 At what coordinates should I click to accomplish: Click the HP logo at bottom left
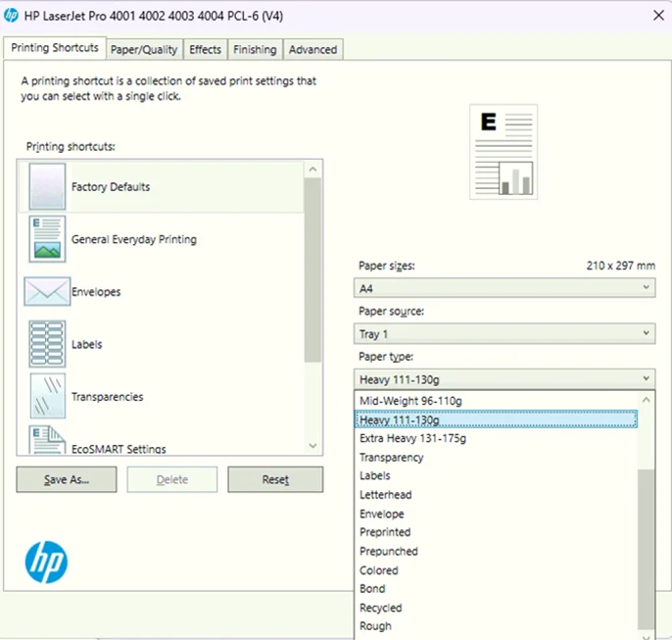coord(46,562)
